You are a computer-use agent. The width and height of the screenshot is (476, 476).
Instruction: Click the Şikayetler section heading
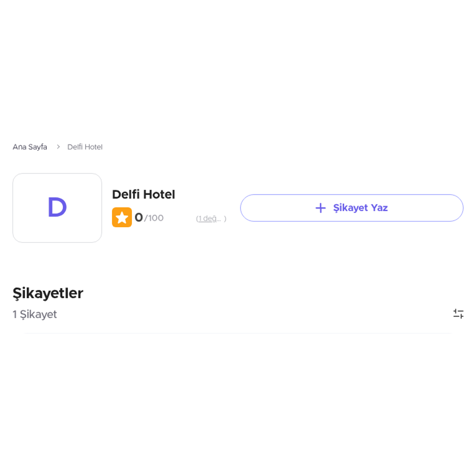coord(48,293)
